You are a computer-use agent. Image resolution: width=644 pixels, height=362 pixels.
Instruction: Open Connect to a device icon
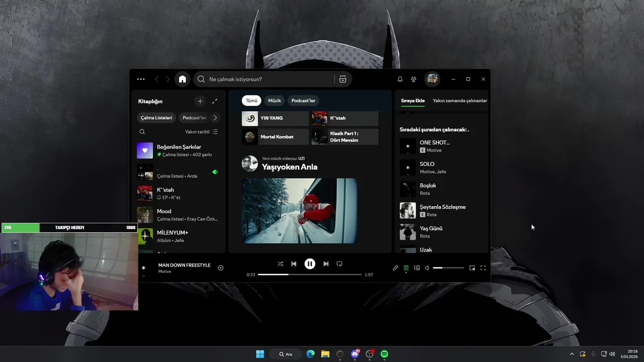click(417, 268)
